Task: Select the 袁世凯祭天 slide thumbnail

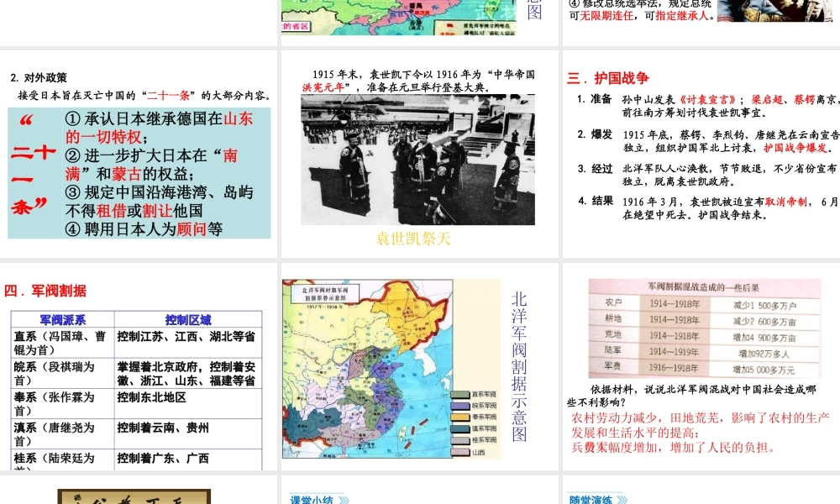Action: click(x=419, y=154)
